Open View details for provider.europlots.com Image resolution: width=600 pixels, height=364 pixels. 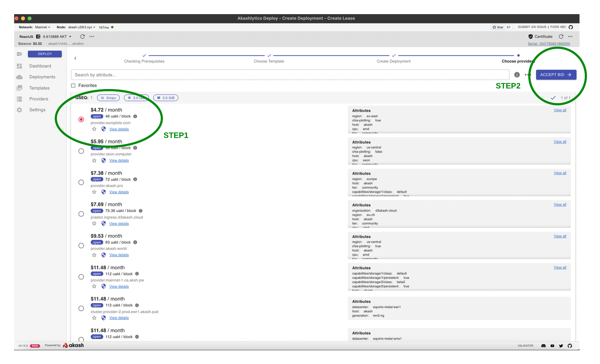coord(119,129)
